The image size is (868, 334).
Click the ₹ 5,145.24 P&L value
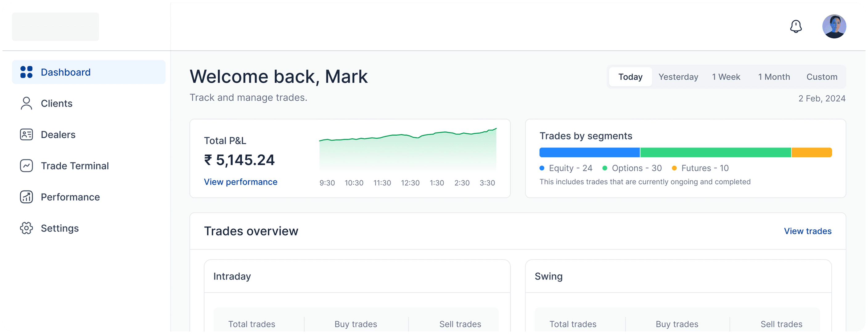(x=239, y=160)
